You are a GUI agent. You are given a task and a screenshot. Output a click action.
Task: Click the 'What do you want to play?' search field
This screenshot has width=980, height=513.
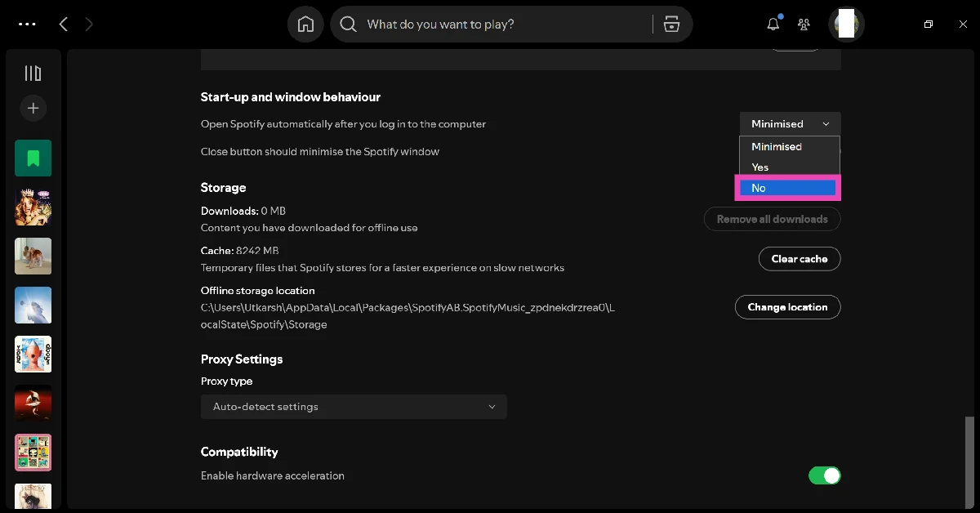pos(506,25)
